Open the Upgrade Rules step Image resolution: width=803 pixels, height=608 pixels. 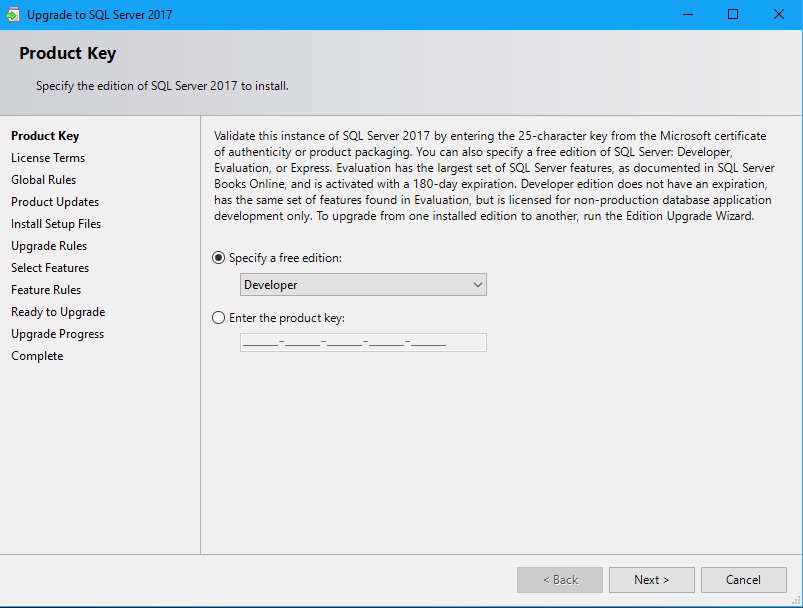[x=48, y=245]
